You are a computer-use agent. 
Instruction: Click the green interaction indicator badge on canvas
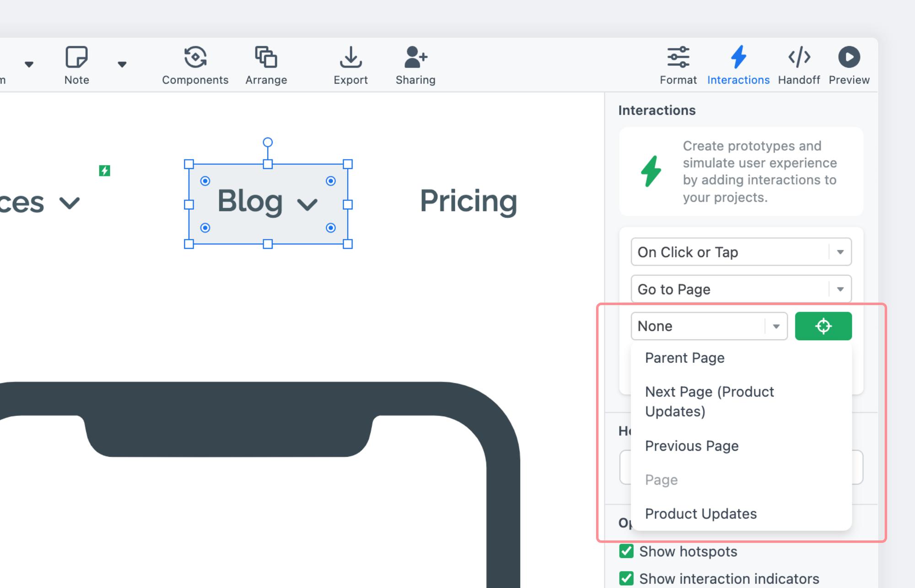click(x=105, y=171)
